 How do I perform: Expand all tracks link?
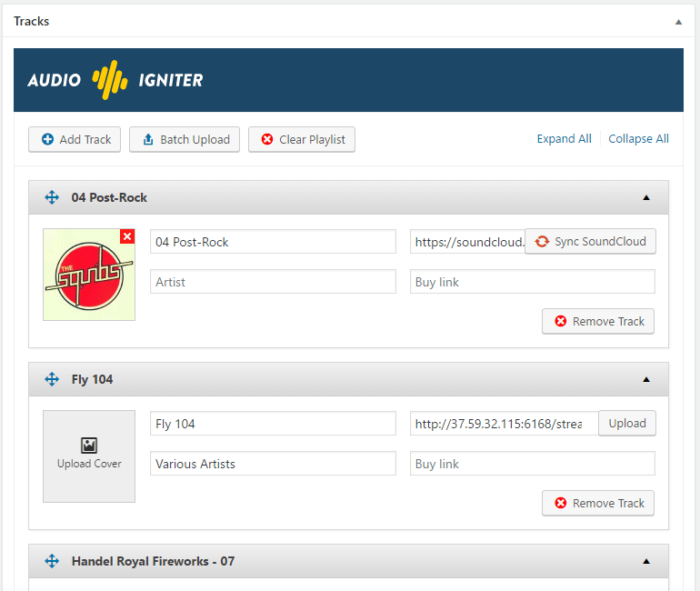[x=564, y=139]
